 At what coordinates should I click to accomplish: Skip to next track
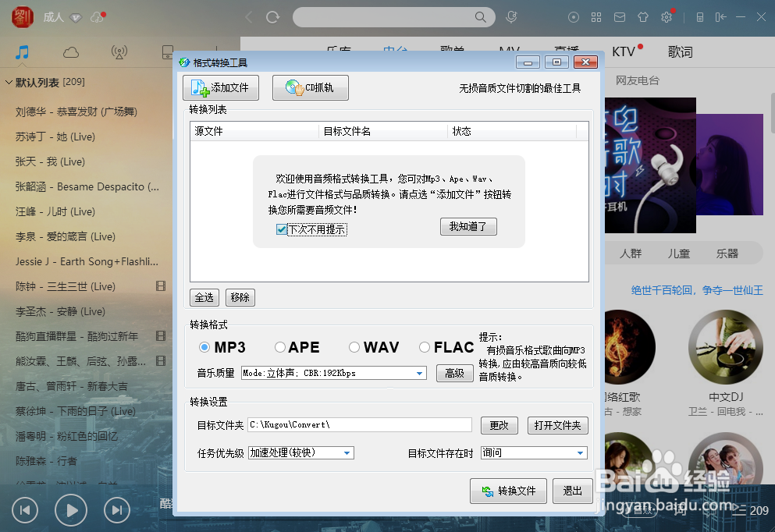[x=116, y=510]
